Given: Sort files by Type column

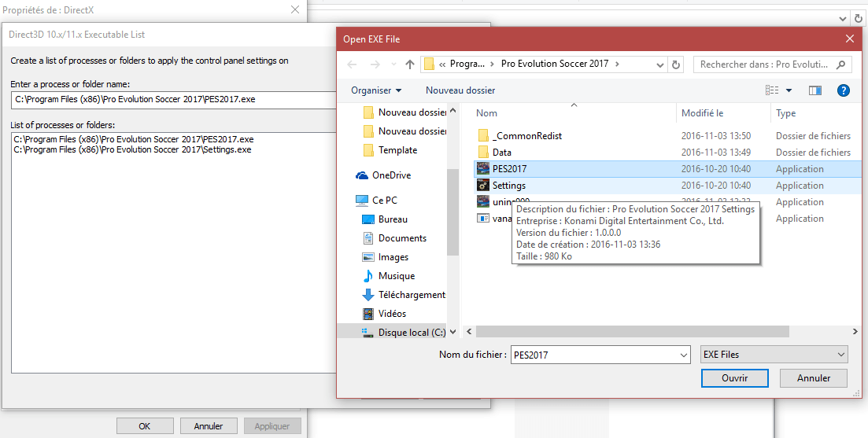Looking at the screenshot, I should [x=816, y=112].
